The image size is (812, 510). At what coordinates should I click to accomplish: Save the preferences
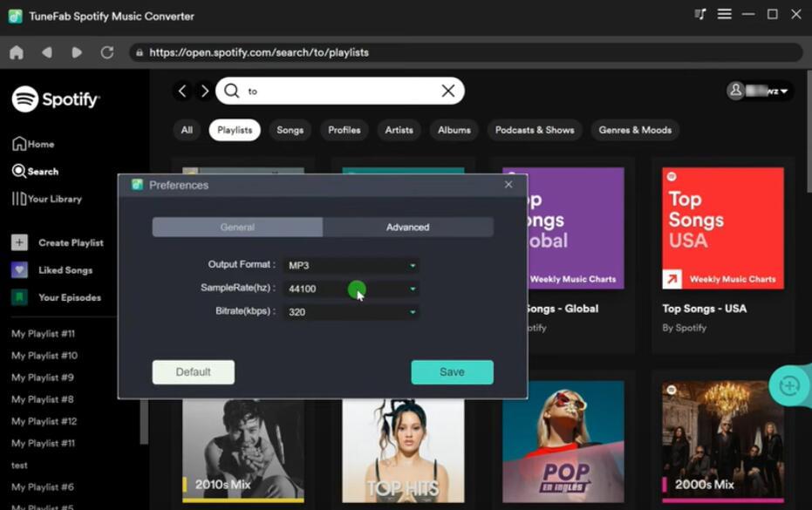click(x=452, y=371)
